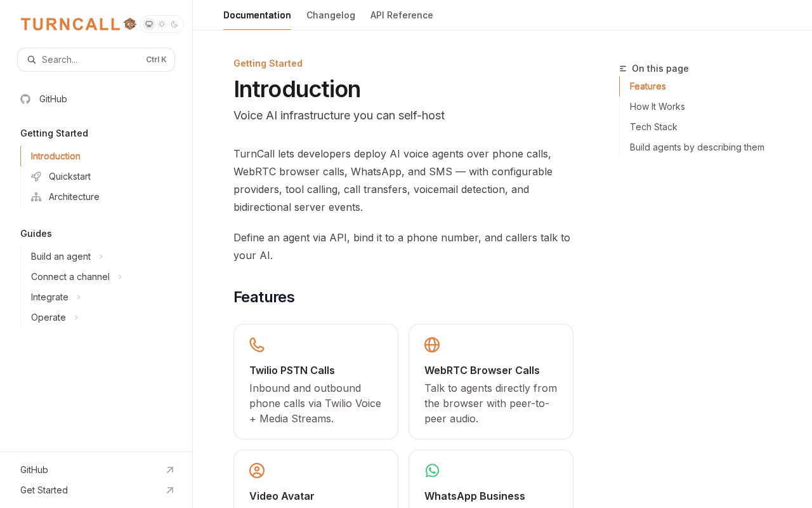Screen dimensions: 812x508
Task: Click the Architecture sitemap icon
Action: click(x=36, y=197)
